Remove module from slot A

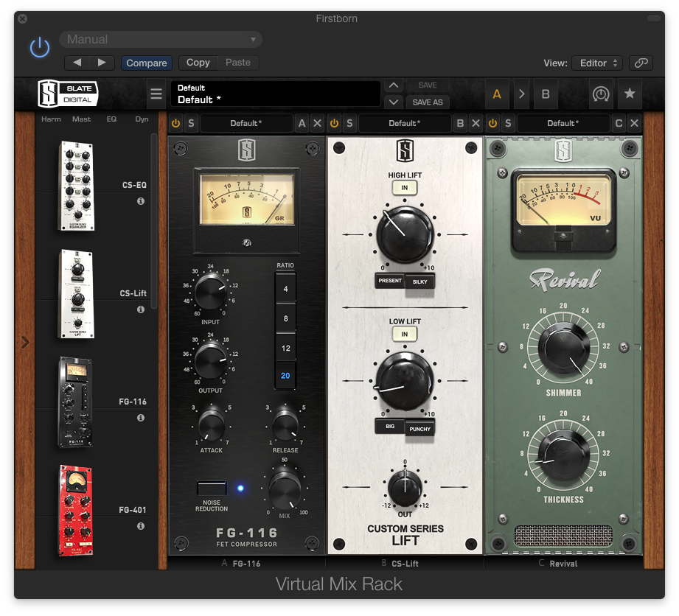[x=318, y=123]
